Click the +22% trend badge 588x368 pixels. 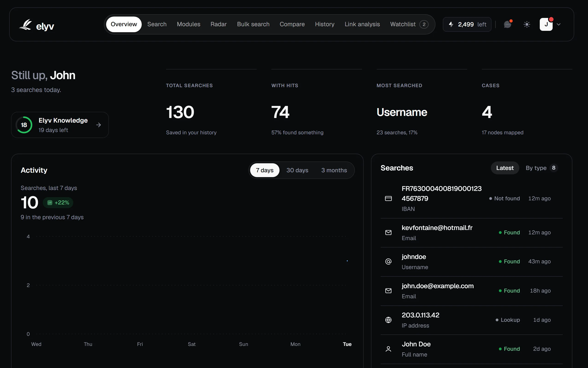[58, 202]
